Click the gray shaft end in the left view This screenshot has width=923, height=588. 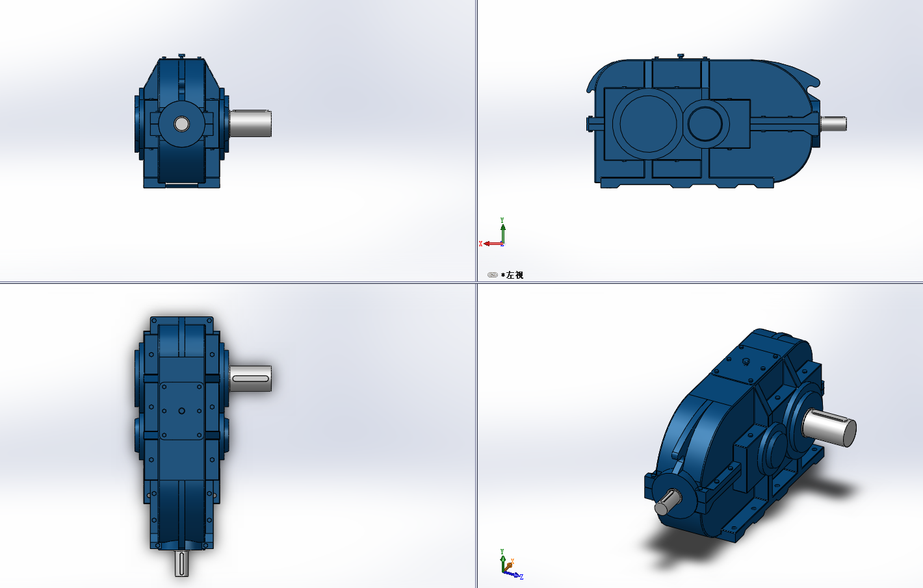[834, 123]
